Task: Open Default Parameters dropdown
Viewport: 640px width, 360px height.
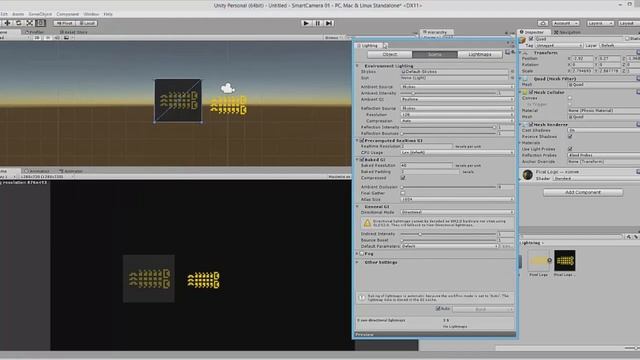Action: [x=450, y=246]
